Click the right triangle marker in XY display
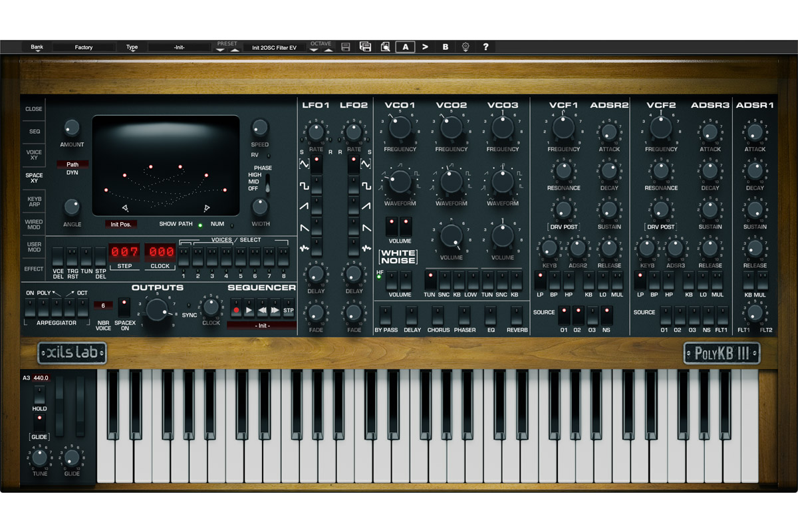Screen dimensions: 798x532 pyautogui.click(x=208, y=208)
